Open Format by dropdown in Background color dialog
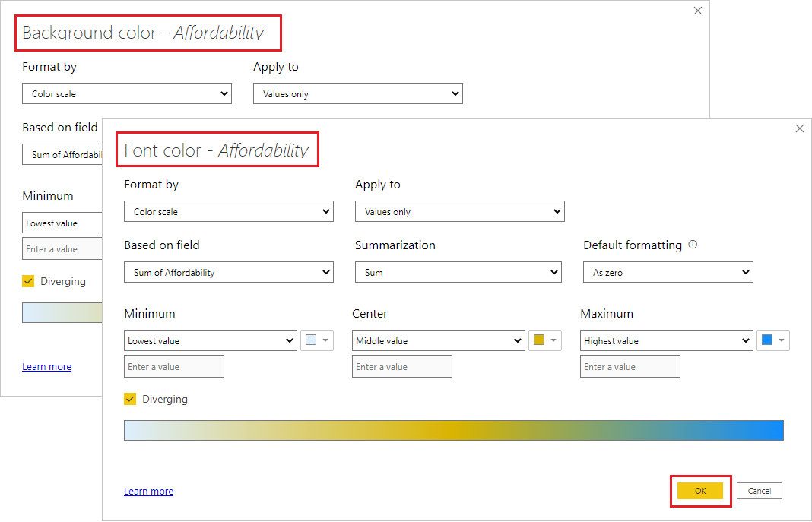The height and width of the screenshot is (522, 812). pos(127,93)
